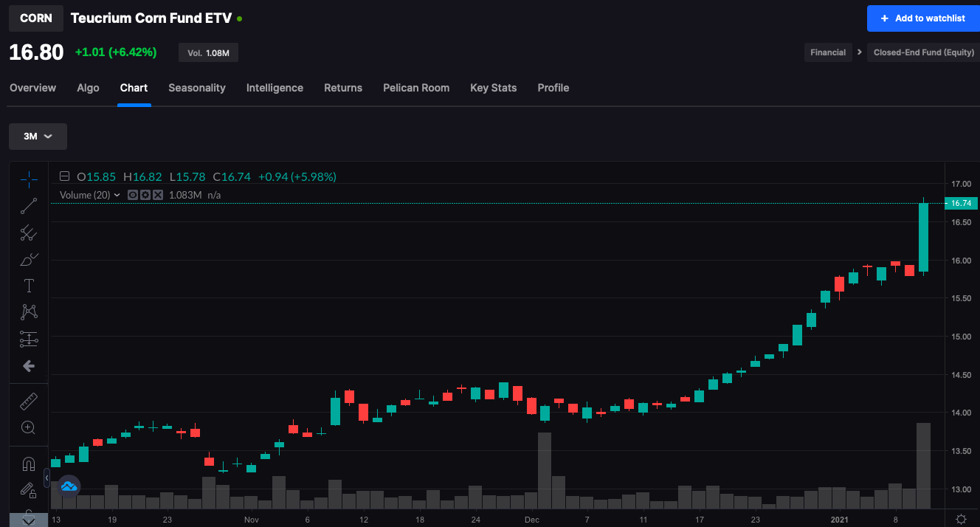Image resolution: width=980 pixels, height=527 pixels.
Task: Toggle the magnet snap mode
Action: (29, 464)
